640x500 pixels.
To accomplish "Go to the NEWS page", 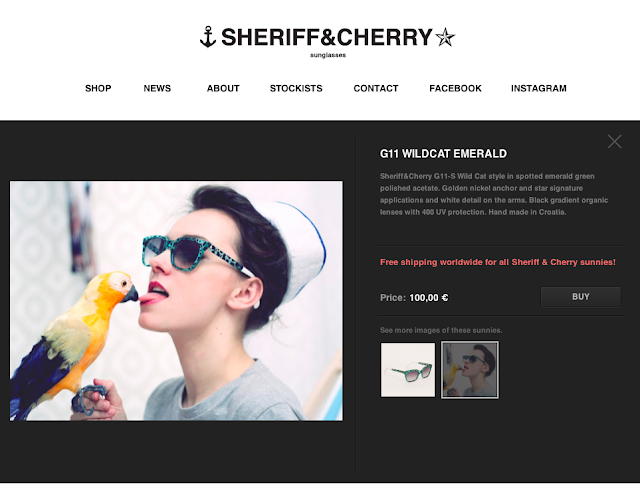I will click(x=157, y=88).
